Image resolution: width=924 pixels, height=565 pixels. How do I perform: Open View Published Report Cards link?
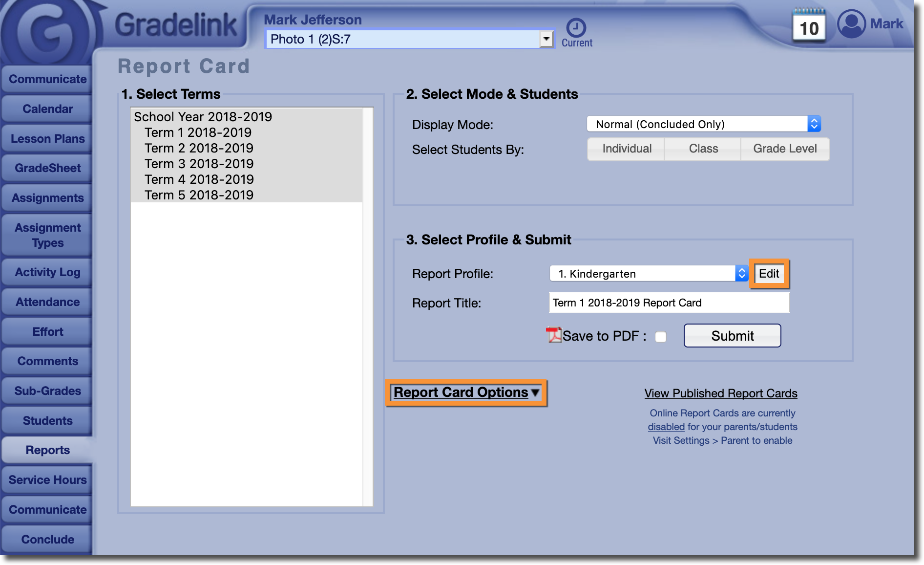click(x=720, y=393)
